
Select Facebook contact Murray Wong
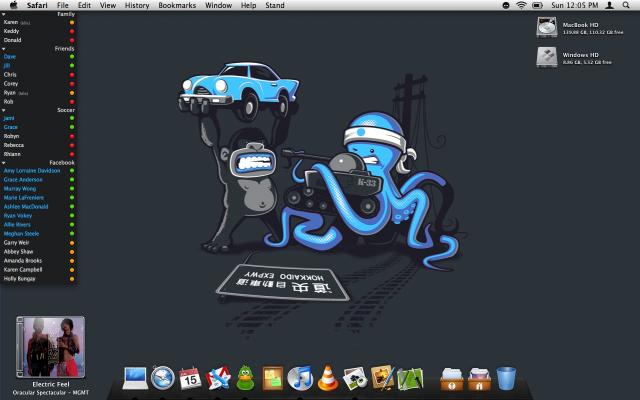(x=39, y=189)
